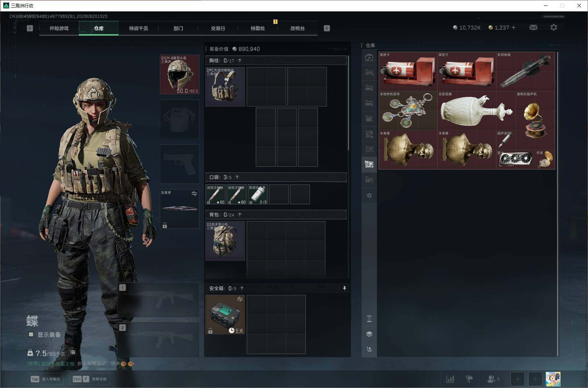Show the 10,732K currency balance
This screenshot has height=388, width=588.
click(467, 28)
